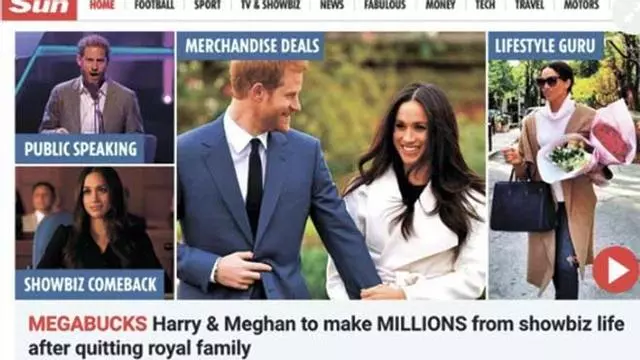This screenshot has width=640, height=360.
Task: Click the LIFESTYLE GURU label
Action: [x=545, y=46]
